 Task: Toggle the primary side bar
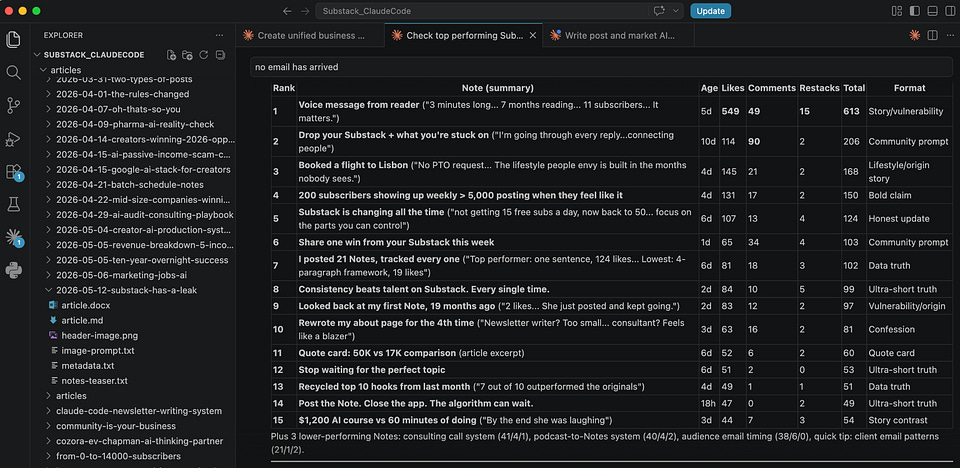[x=915, y=11]
